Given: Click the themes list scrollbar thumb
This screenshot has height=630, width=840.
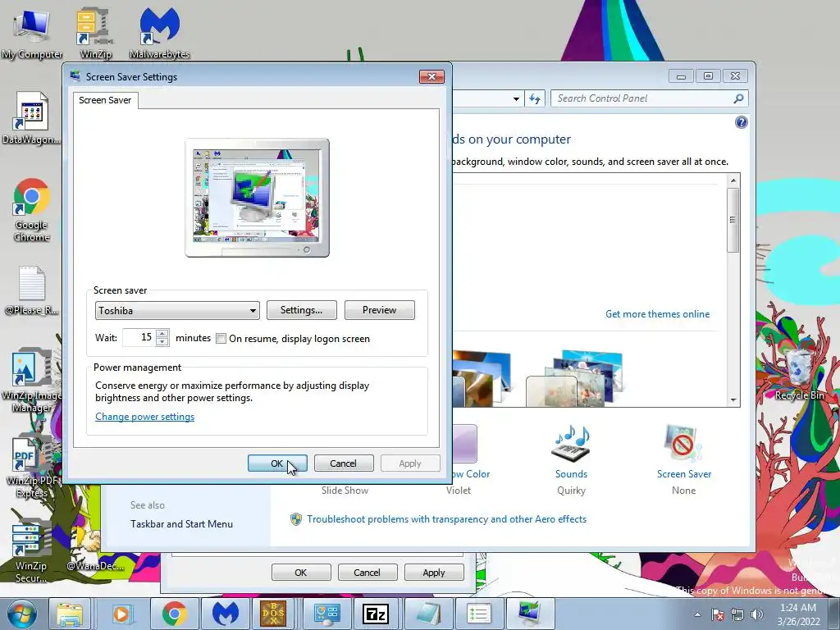Looking at the screenshot, I should coord(733,220).
